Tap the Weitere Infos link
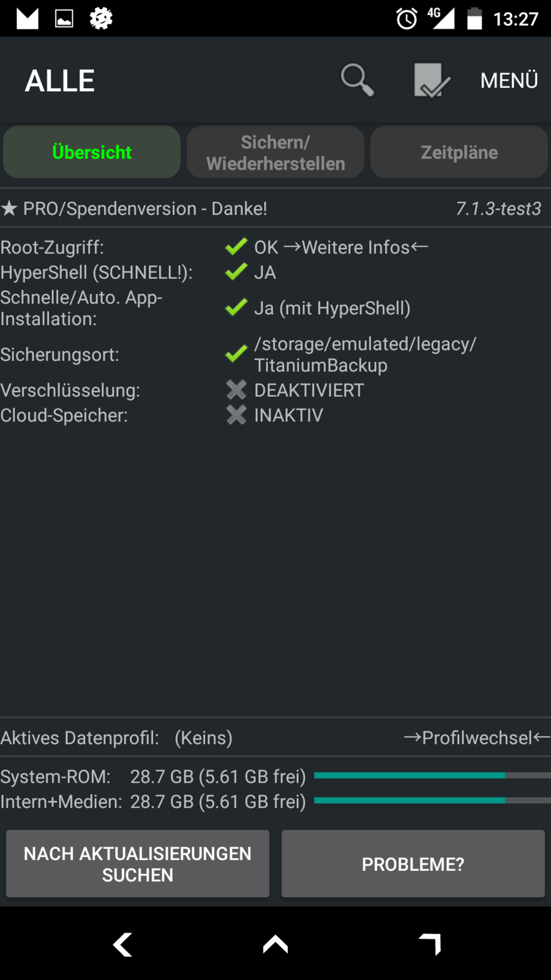The width and height of the screenshot is (551, 980). 355,247
